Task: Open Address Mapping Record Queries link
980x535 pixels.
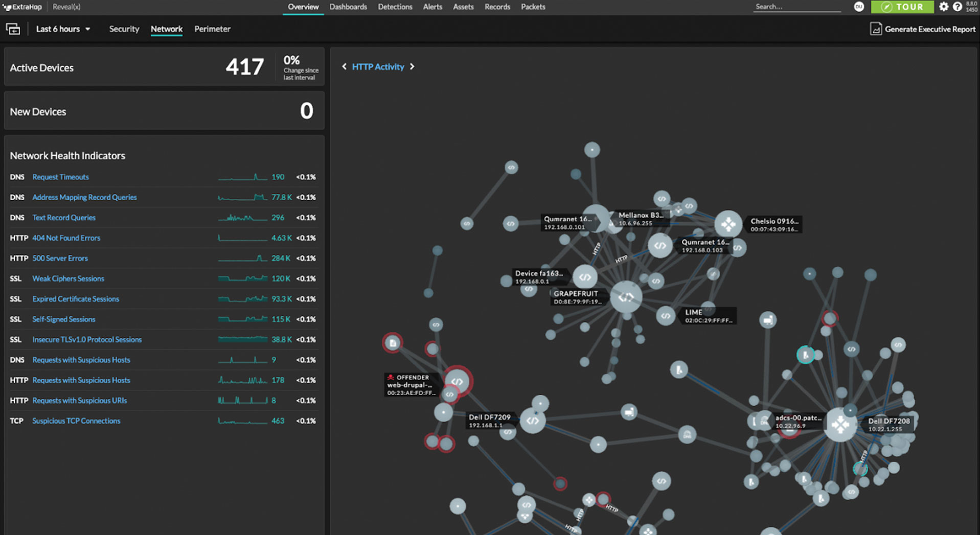Action: [84, 197]
